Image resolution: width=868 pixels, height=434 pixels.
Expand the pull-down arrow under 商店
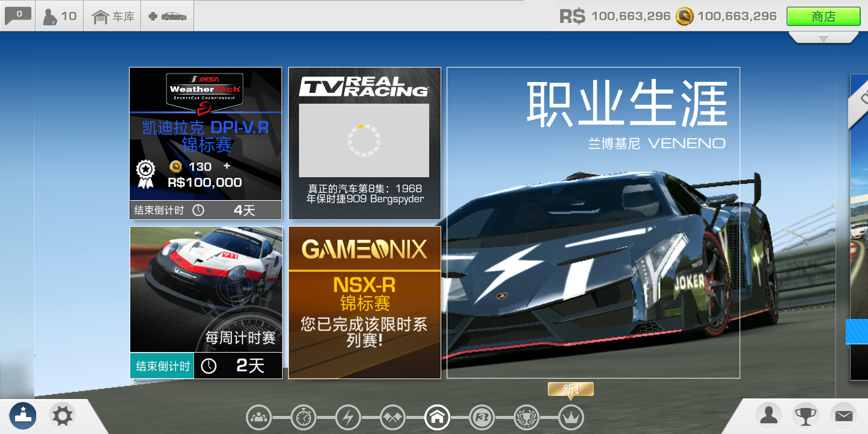click(x=823, y=37)
